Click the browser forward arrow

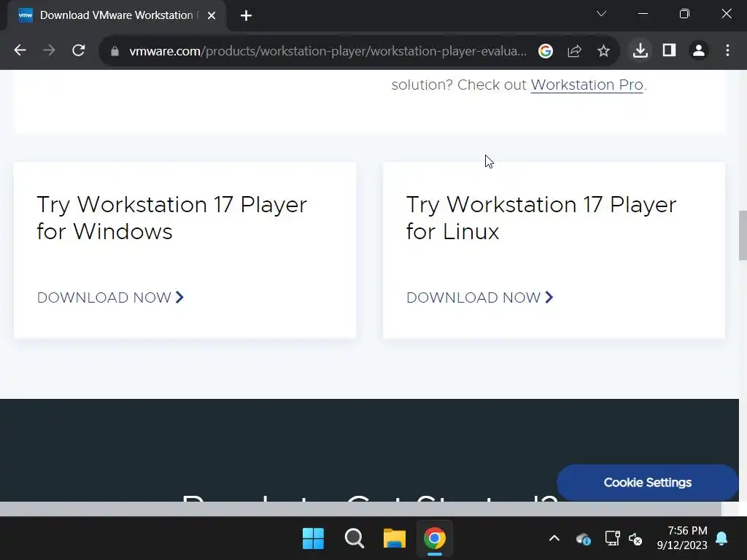pyautogui.click(x=49, y=50)
